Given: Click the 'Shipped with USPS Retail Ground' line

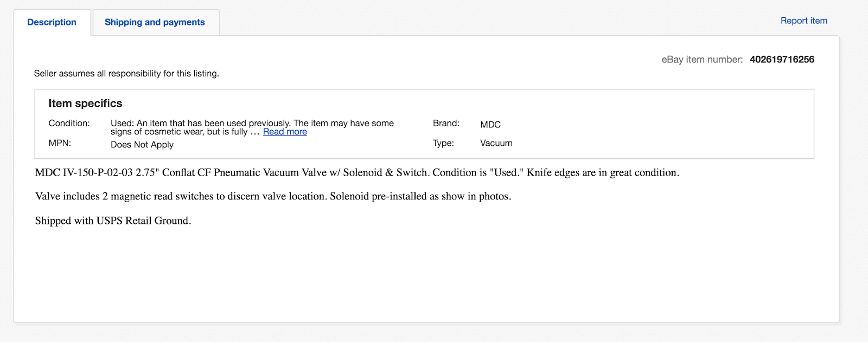Looking at the screenshot, I should click(113, 221).
